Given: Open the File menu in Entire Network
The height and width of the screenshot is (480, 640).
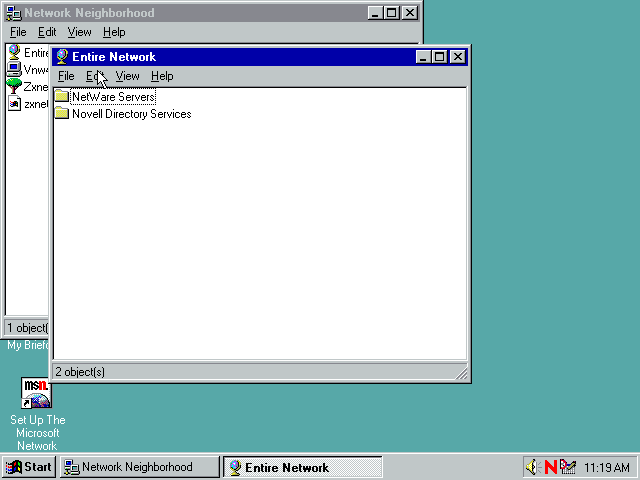Looking at the screenshot, I should tap(66, 76).
